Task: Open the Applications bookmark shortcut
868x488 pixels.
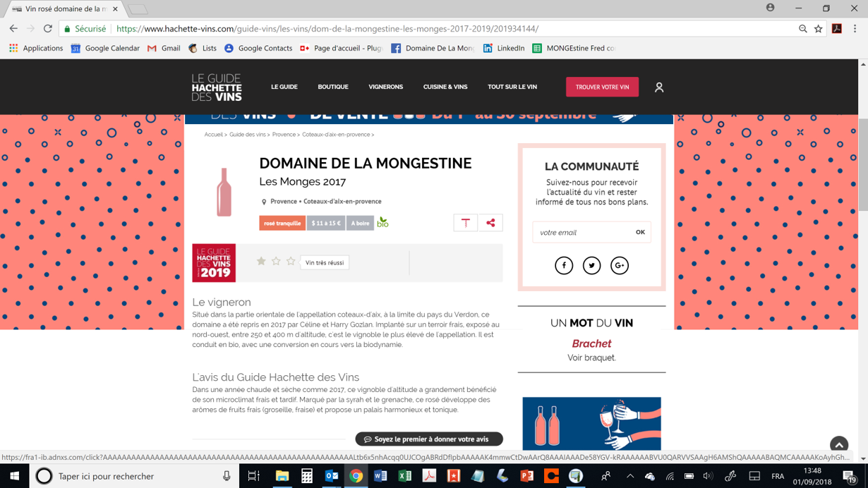Action: pos(36,48)
